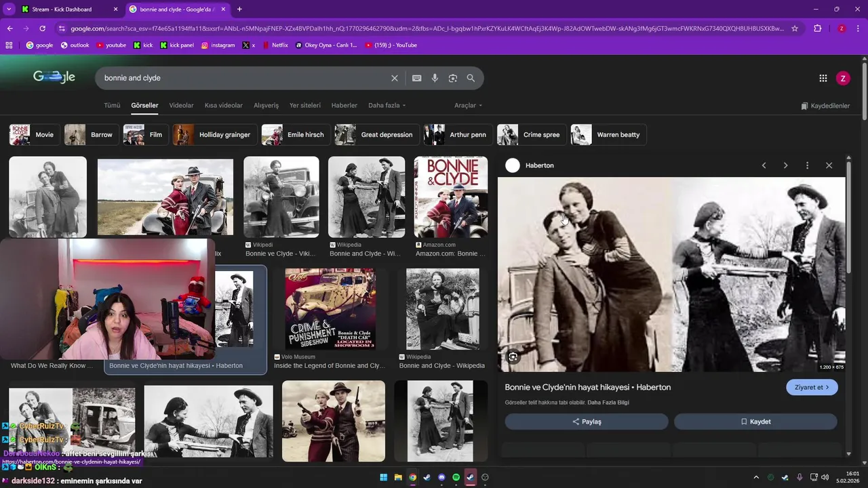Start voice search with the microphone icon
Viewport: 868px width, 488px height.
point(435,78)
